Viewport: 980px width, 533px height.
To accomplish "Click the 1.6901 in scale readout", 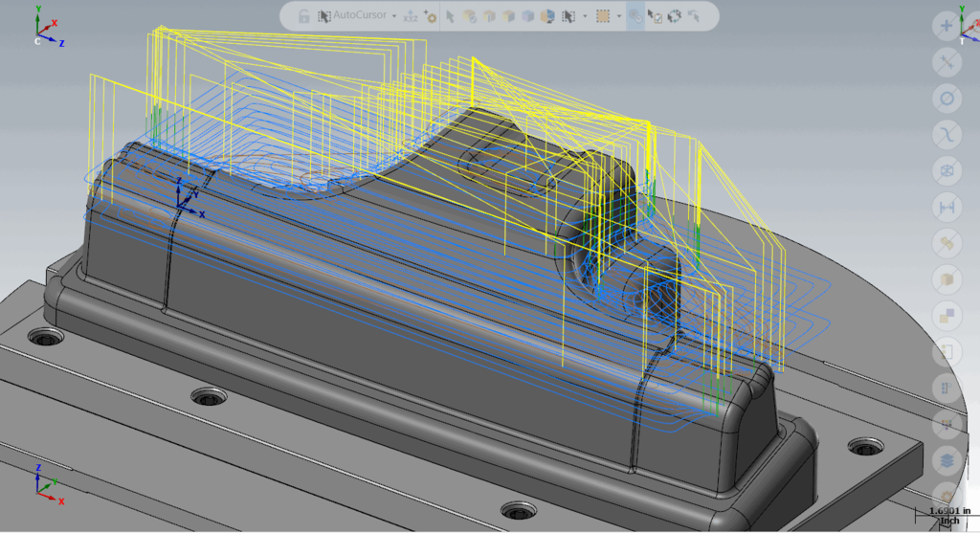I will click(x=949, y=510).
